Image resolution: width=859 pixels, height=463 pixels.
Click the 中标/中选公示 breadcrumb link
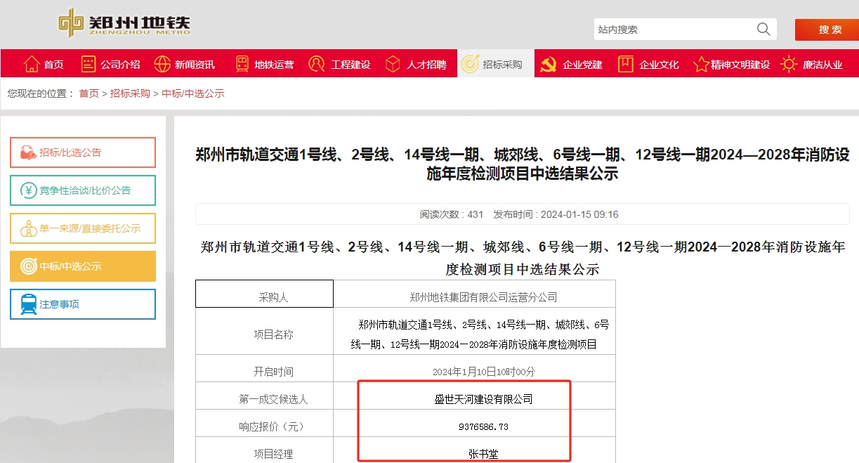tap(193, 93)
